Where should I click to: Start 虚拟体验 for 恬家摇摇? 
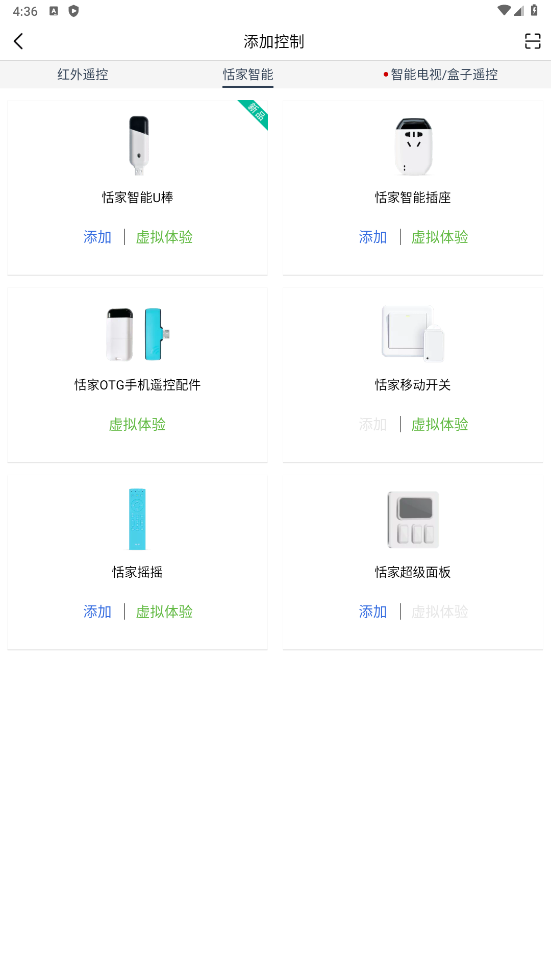pyautogui.click(x=164, y=611)
